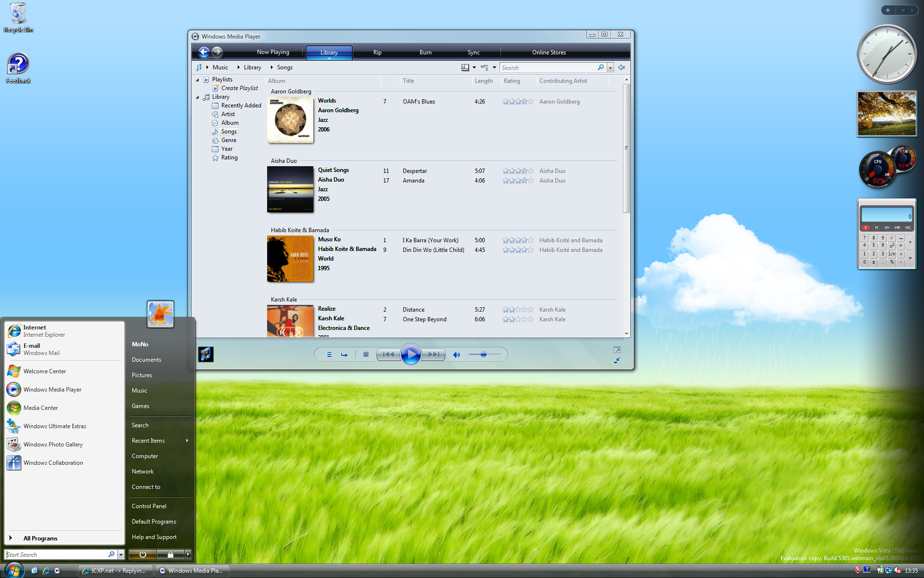This screenshot has height=578, width=924.
Task: Click the media type music icon at bottom-left of player
Action: pyautogui.click(x=206, y=354)
